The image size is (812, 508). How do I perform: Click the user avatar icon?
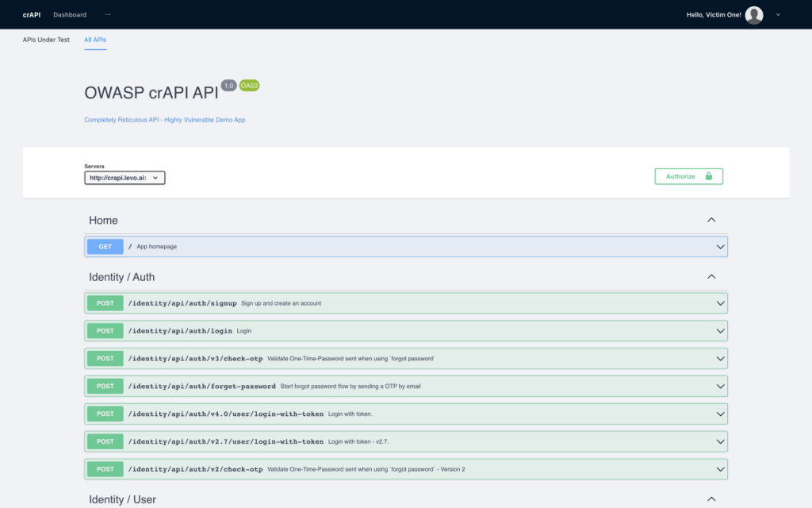(753, 15)
